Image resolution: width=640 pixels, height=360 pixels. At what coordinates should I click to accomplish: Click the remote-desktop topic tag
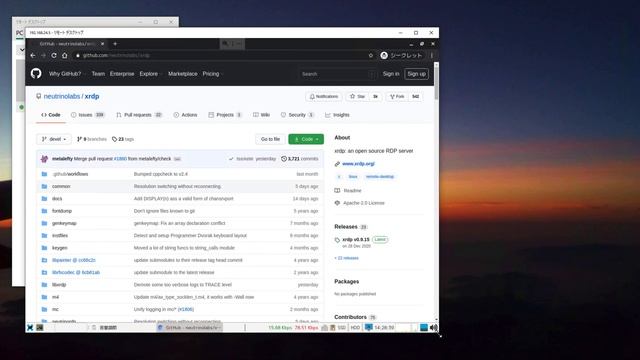click(380, 177)
